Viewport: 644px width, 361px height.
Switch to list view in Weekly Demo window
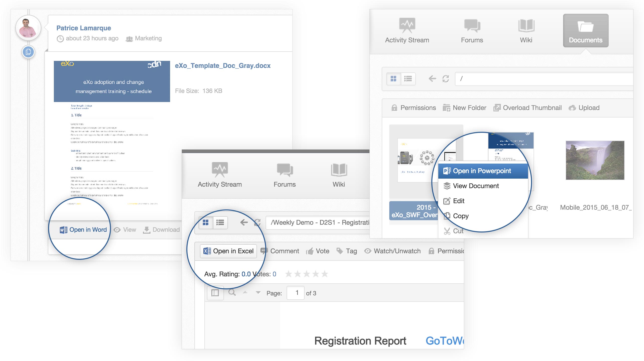tap(220, 222)
